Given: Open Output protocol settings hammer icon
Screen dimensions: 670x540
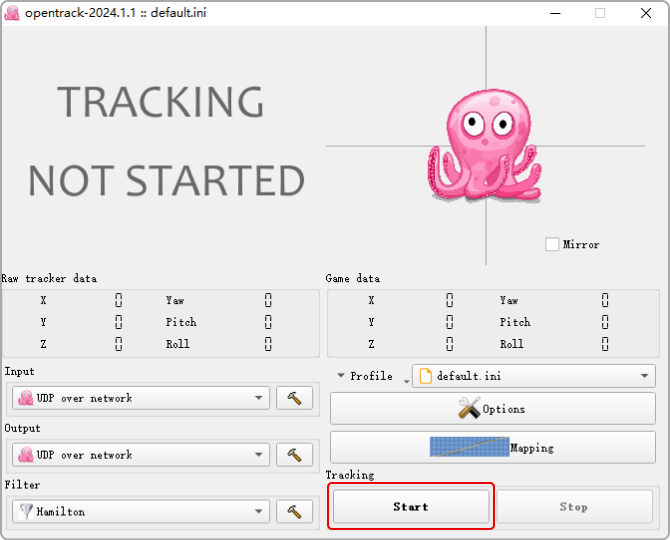Looking at the screenshot, I should click(x=294, y=455).
